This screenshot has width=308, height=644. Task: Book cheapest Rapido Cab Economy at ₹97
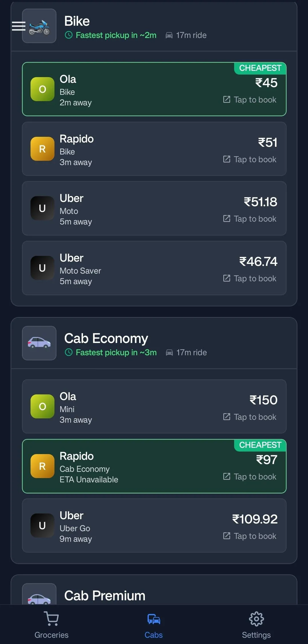pyautogui.click(x=250, y=477)
